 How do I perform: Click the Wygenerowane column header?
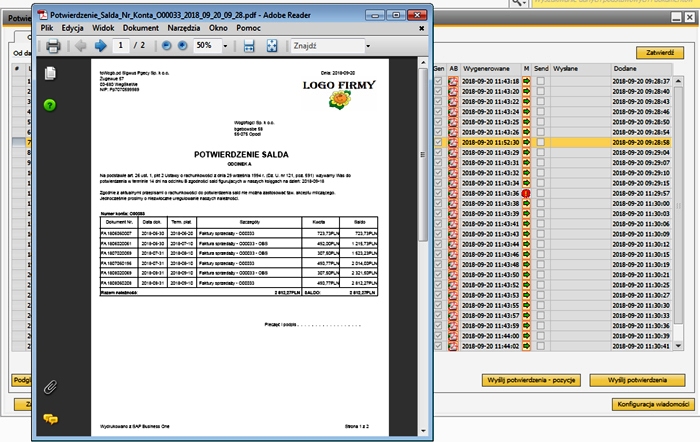[x=491, y=69]
